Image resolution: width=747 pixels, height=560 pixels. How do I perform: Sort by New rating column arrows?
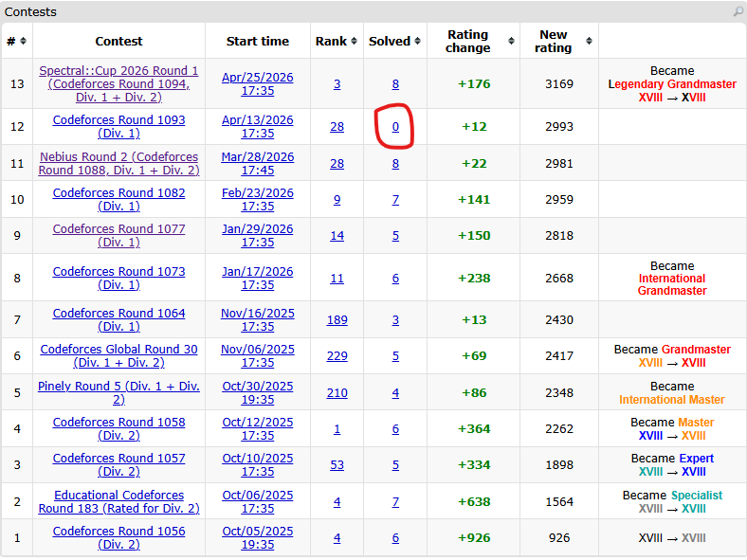(589, 42)
